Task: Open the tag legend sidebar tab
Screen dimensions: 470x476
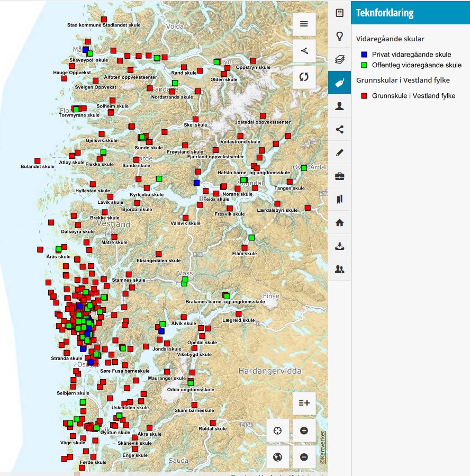Action: point(339,83)
